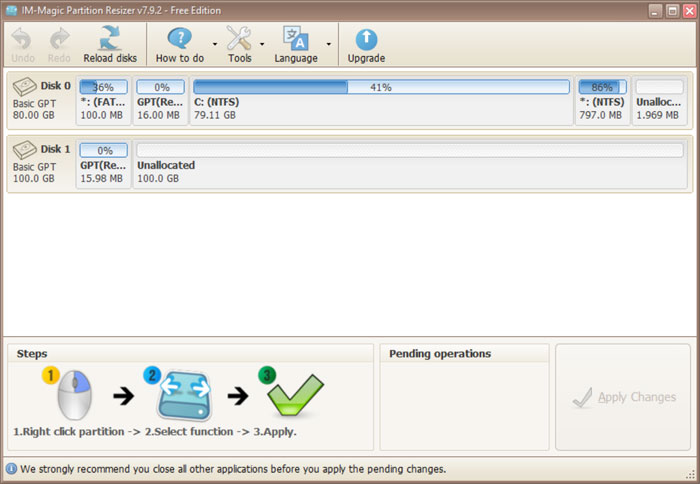Click the window resize grip in corner
Image resolution: width=700 pixels, height=484 pixels.
coord(692,476)
